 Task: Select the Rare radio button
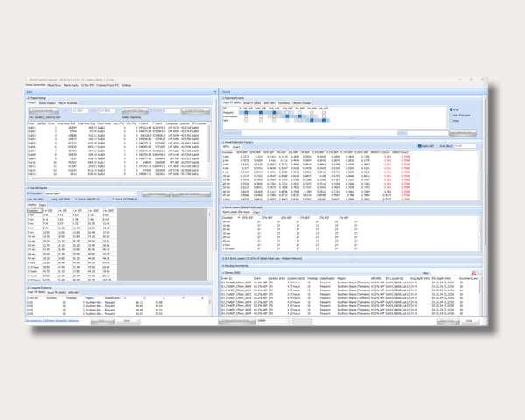[452, 119]
